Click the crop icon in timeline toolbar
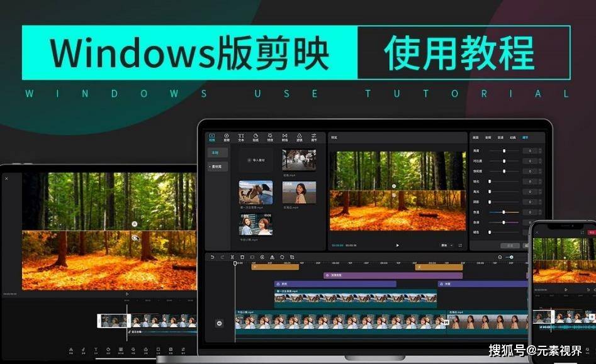Viewport: 596px width, 364px height. [x=292, y=257]
